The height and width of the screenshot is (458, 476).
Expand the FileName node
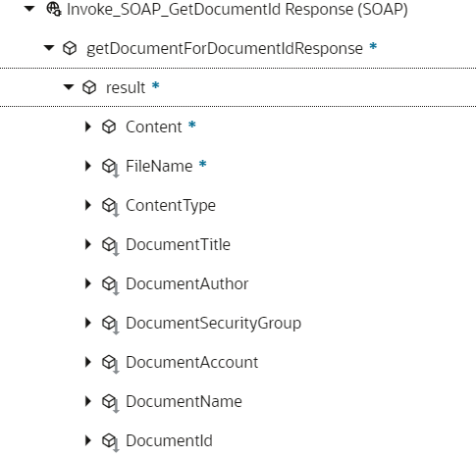[87, 166]
